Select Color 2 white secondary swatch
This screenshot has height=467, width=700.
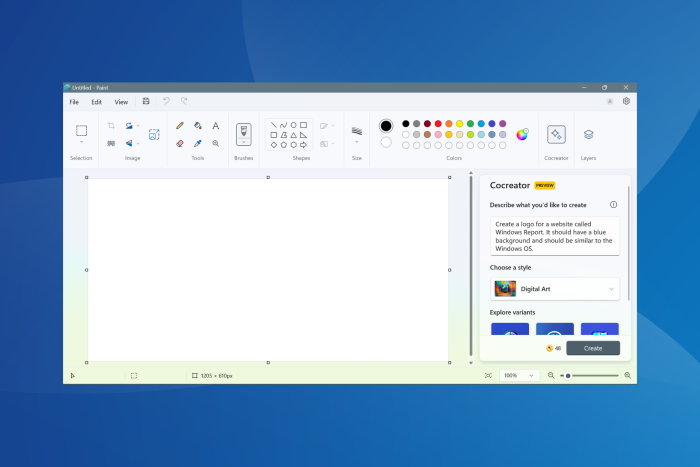(x=386, y=142)
